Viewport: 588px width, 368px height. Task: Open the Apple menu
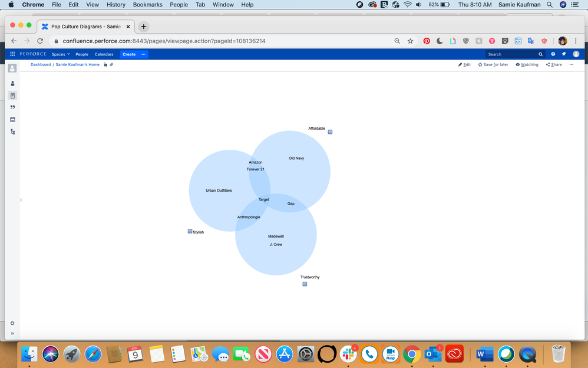point(11,5)
